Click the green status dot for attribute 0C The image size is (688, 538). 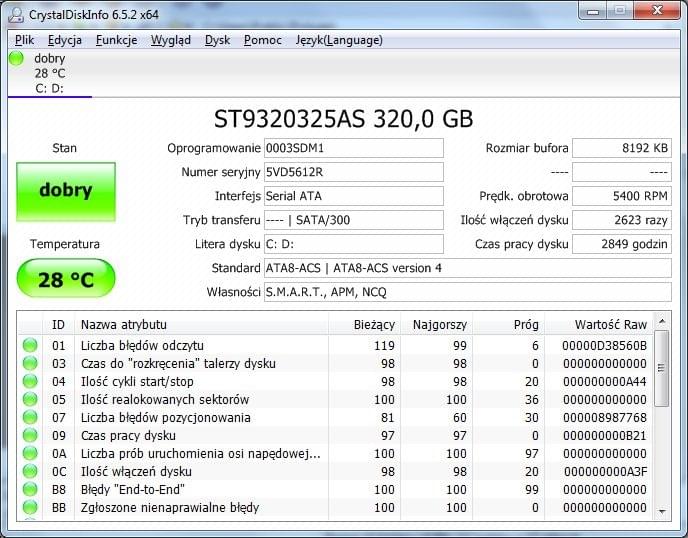tap(30, 471)
